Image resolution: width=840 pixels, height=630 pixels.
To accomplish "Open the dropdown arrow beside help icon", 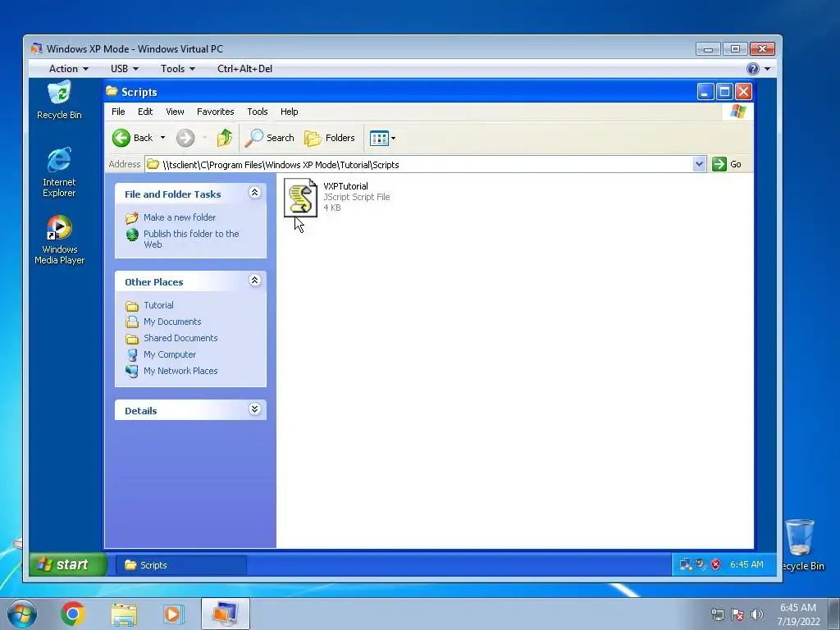I will click(767, 69).
